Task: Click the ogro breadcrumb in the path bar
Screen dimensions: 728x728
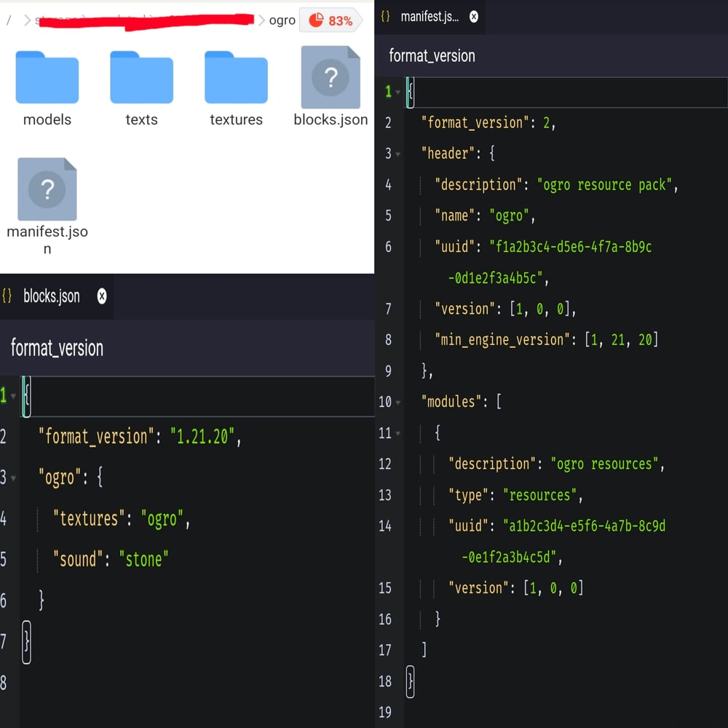Action: 282,20
